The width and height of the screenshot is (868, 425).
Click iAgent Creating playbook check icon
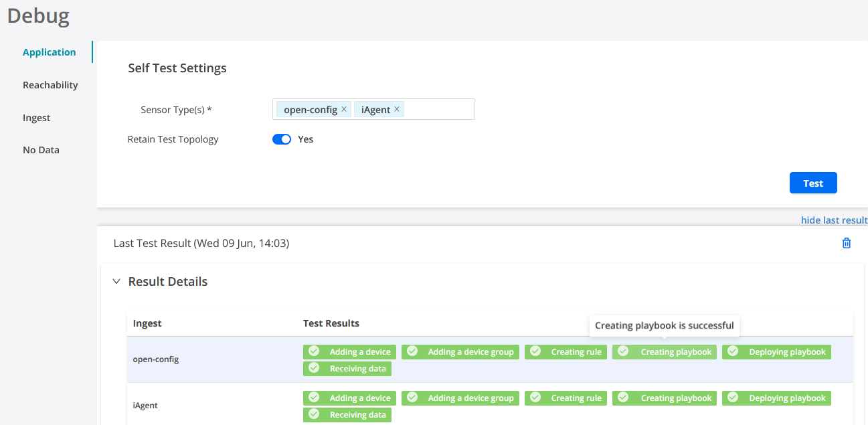click(x=623, y=398)
